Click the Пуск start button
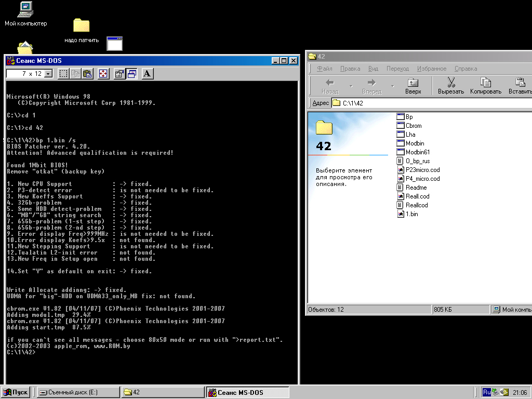The image size is (532, 399). (x=16, y=392)
